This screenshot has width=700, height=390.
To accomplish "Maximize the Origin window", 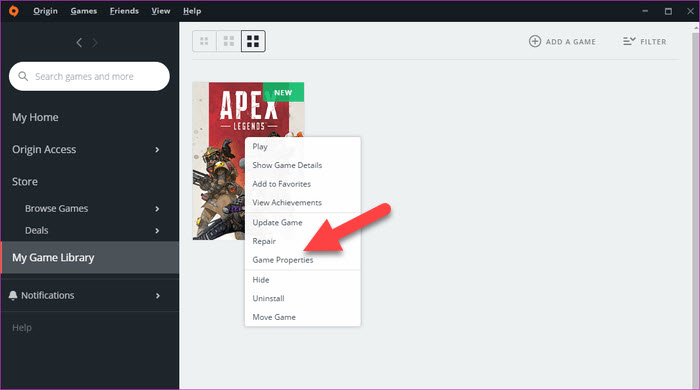I will (668, 11).
